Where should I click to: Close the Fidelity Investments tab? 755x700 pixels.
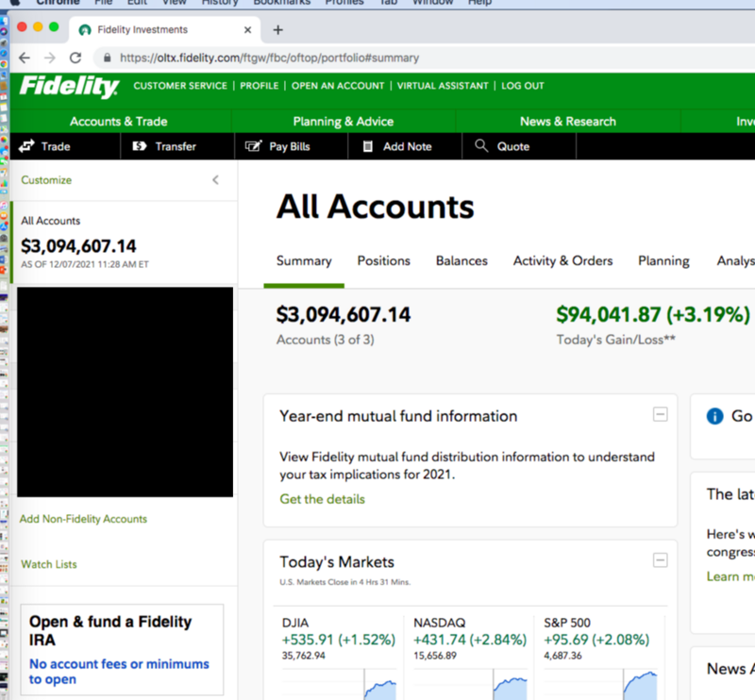pos(247,30)
